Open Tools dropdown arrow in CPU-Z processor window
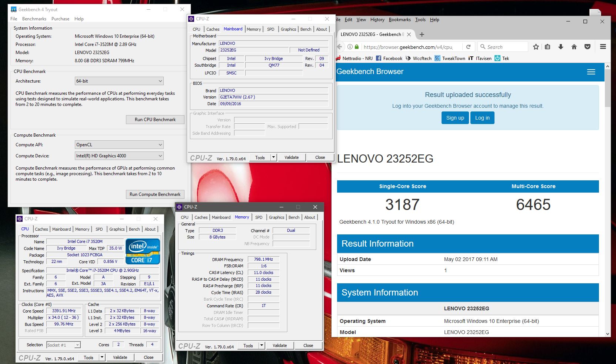 tap(102, 357)
